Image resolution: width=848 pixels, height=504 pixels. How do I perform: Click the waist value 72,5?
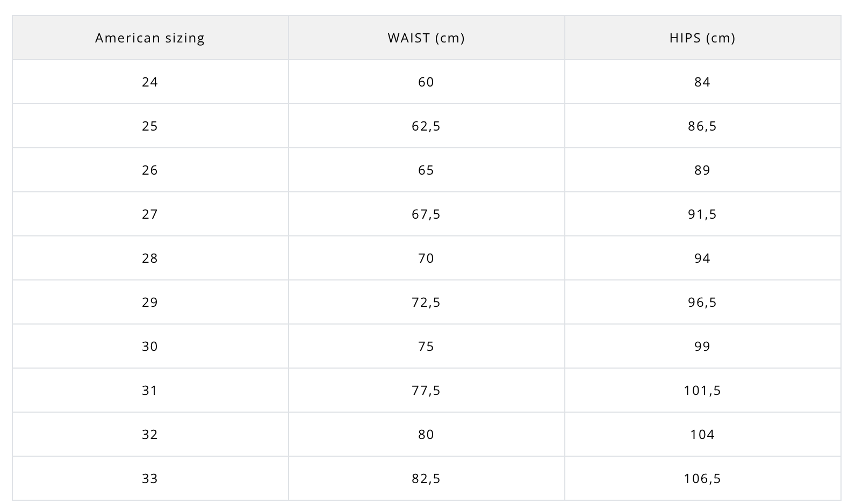(x=426, y=302)
